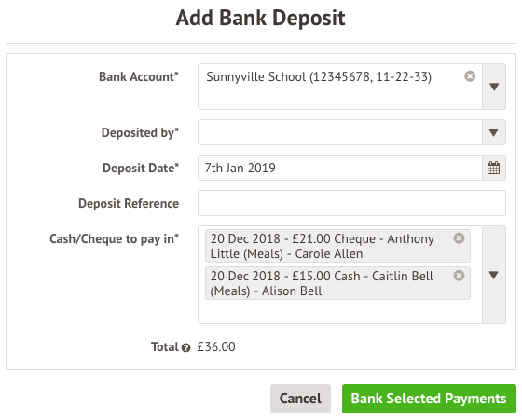Click the Anthony Little cheque payment tag
The image size is (522, 420).
pos(337,246)
